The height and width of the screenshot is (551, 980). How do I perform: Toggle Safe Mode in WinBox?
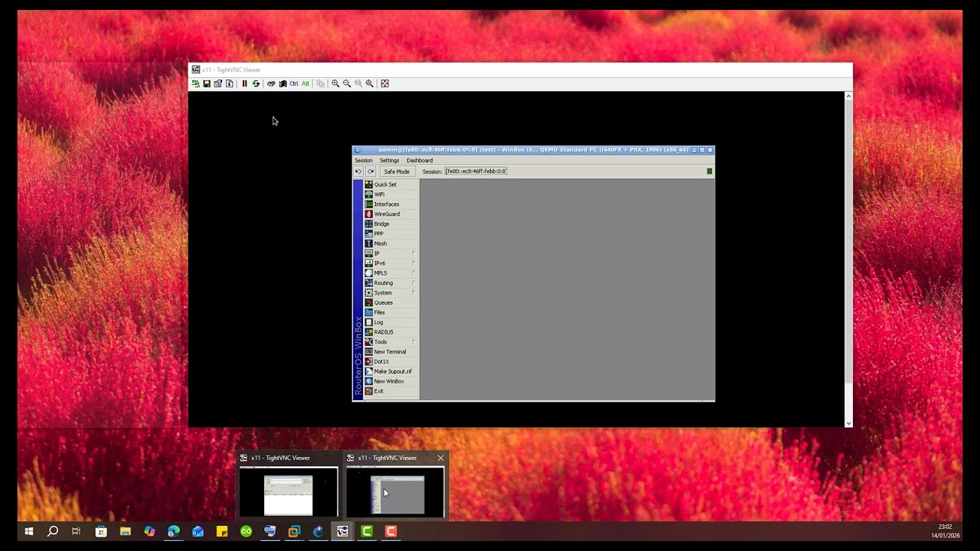(x=396, y=171)
